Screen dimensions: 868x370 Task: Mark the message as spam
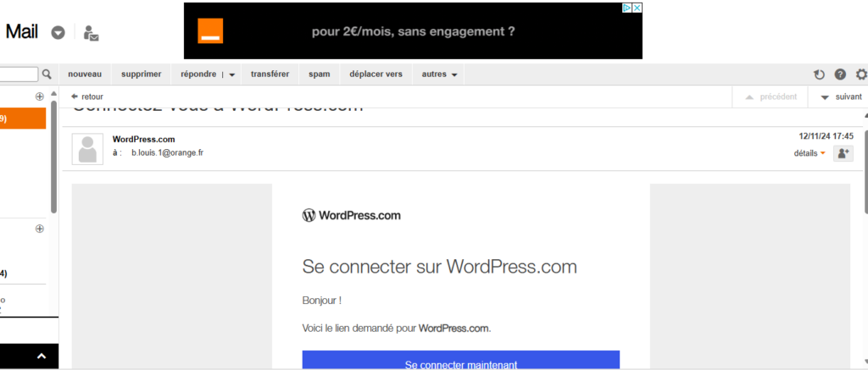point(319,75)
